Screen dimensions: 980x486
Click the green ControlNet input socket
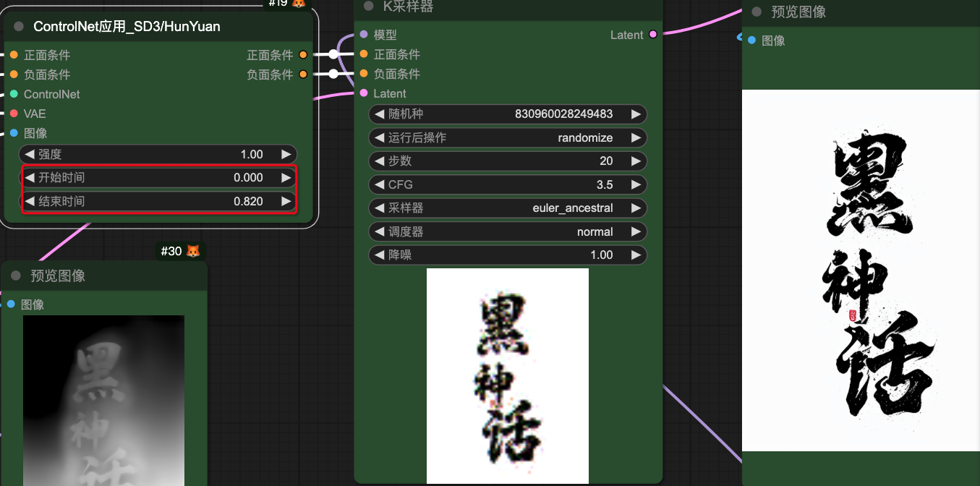point(14,94)
